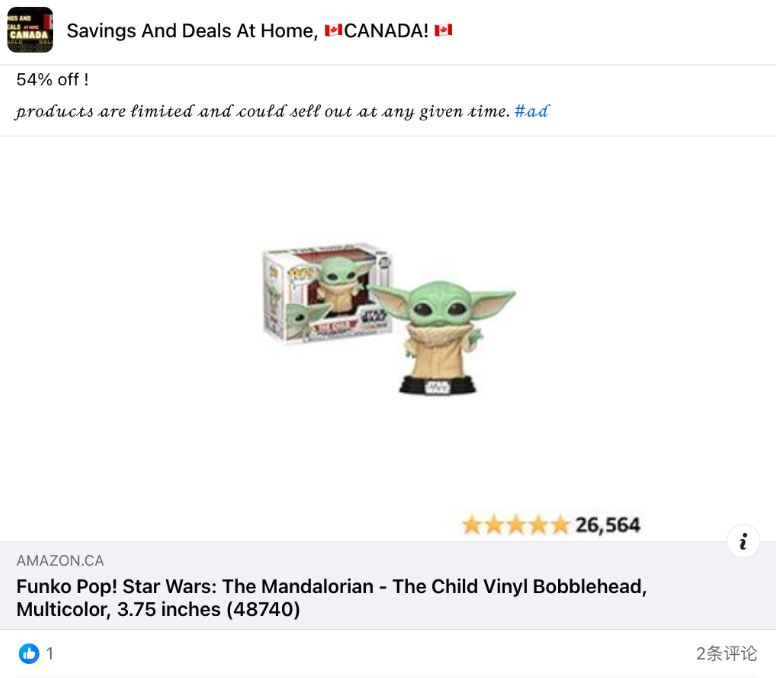Select the '54% off !' post text
The width and height of the screenshot is (776, 678).
click(x=52, y=80)
